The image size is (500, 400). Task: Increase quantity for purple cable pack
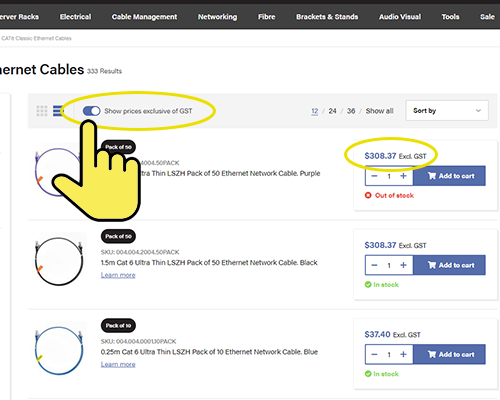tap(403, 176)
